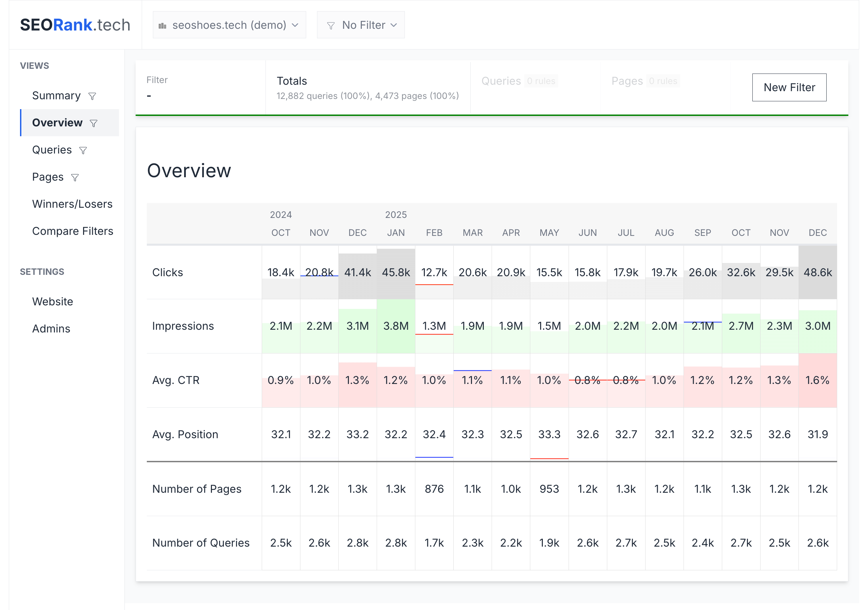Go to Compare Filters view

pos(73,231)
